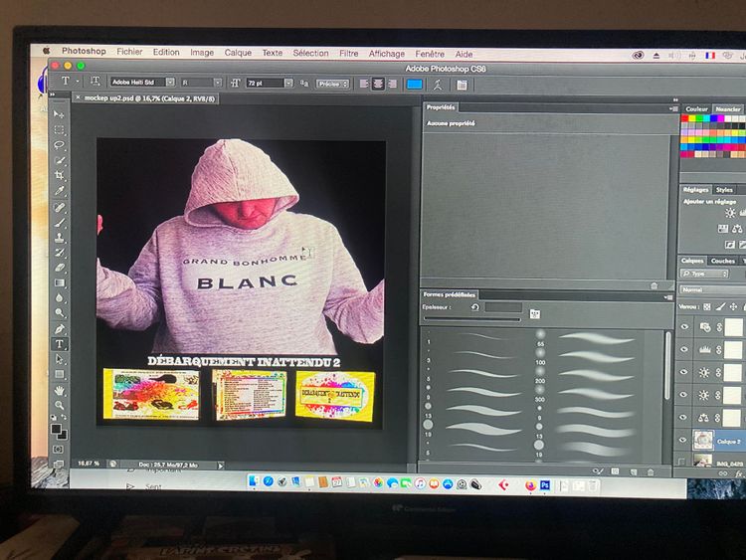
Task: Select the Healing Brush tool
Action: point(59,207)
